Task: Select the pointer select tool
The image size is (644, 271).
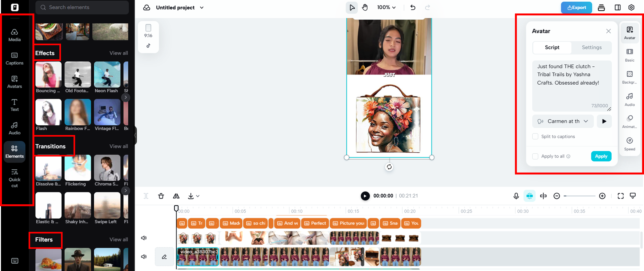Action: click(x=352, y=7)
